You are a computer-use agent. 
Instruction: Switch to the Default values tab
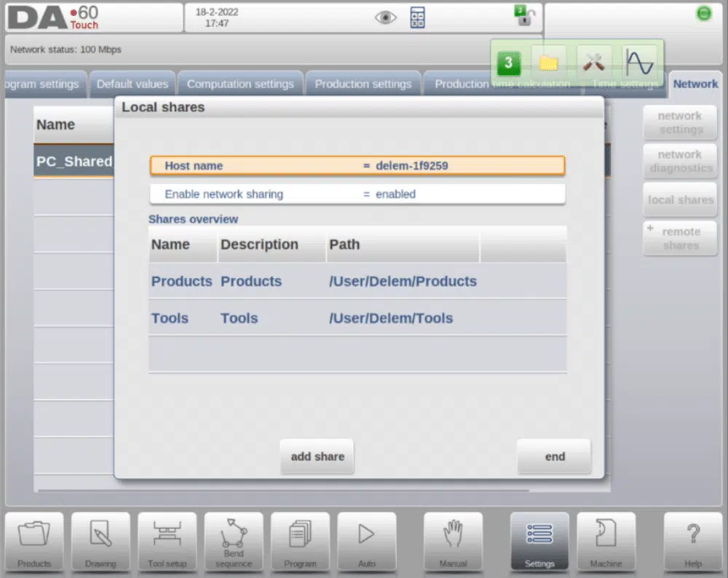pos(132,84)
